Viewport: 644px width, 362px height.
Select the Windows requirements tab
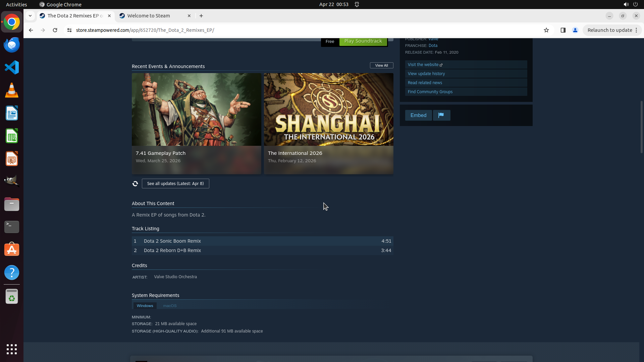[145, 306]
